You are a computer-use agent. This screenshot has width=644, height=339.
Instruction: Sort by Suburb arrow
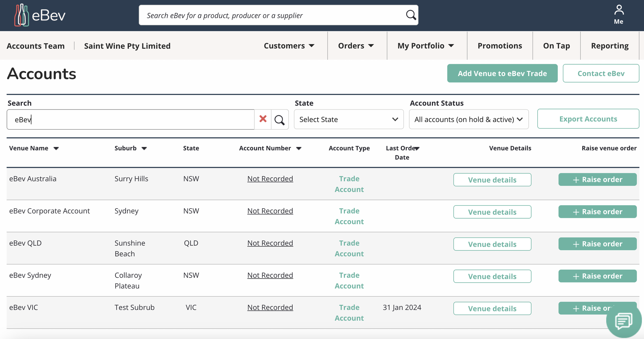pyautogui.click(x=144, y=148)
